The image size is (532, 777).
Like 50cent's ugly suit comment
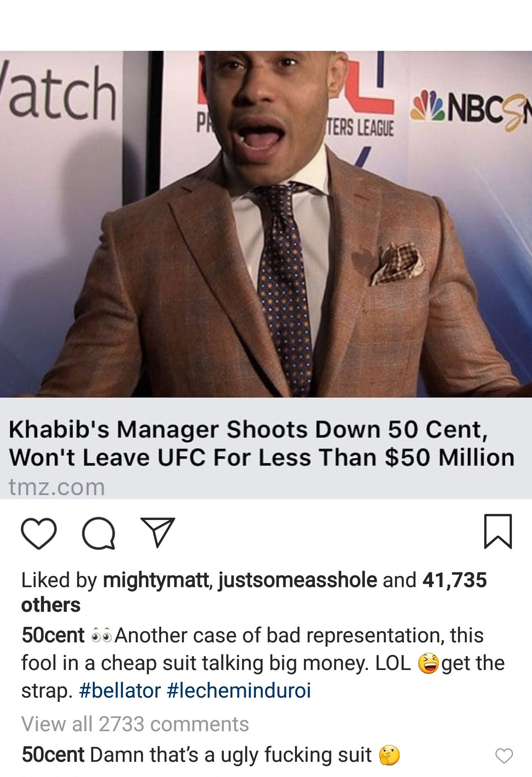pos(504,756)
